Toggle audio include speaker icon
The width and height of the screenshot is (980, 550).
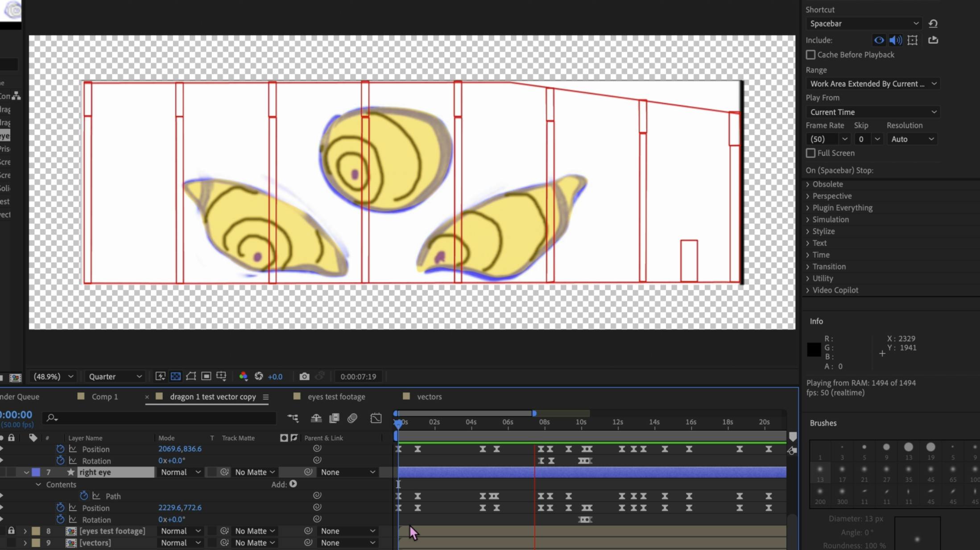pos(895,40)
